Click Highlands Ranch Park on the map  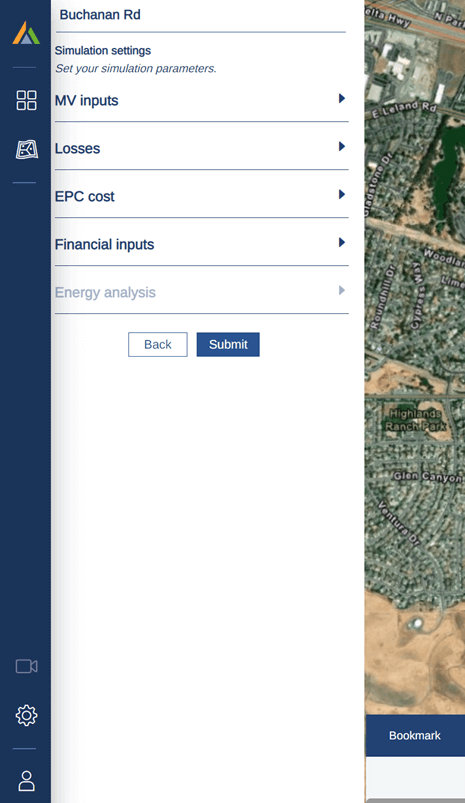pyautogui.click(x=415, y=420)
